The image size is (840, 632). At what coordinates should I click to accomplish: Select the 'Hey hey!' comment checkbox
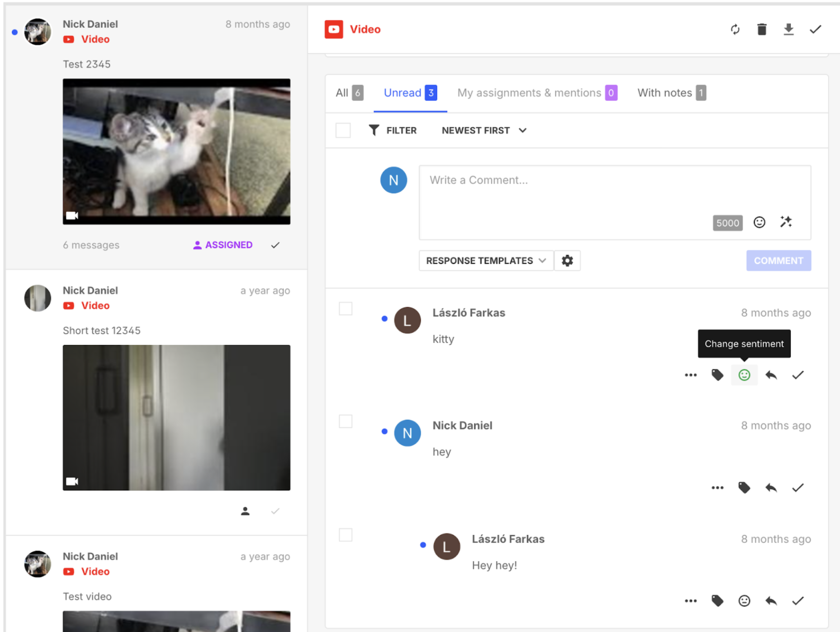346,535
